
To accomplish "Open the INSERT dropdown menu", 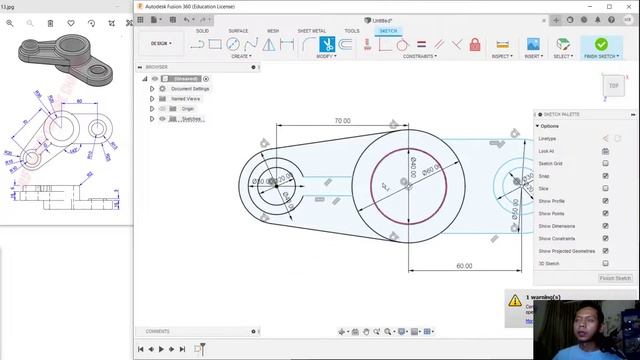I will [x=533, y=56].
